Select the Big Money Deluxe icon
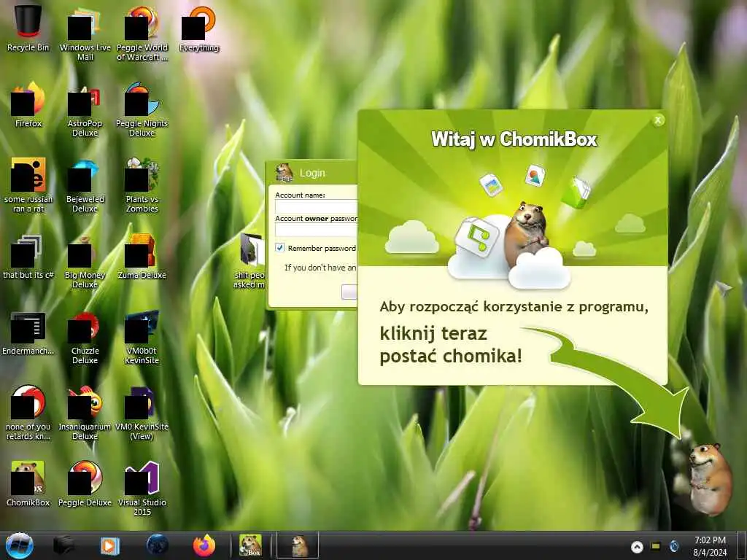Image resolution: width=747 pixels, height=560 pixels. 85,262
